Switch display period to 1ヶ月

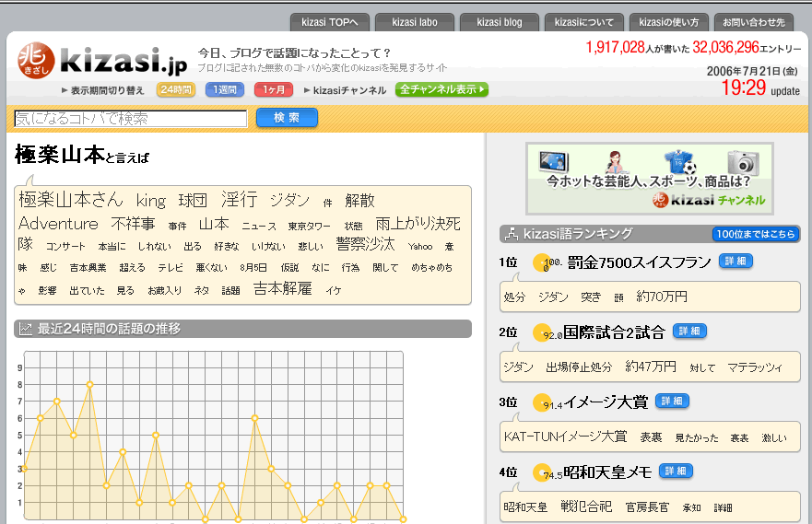pos(273,90)
